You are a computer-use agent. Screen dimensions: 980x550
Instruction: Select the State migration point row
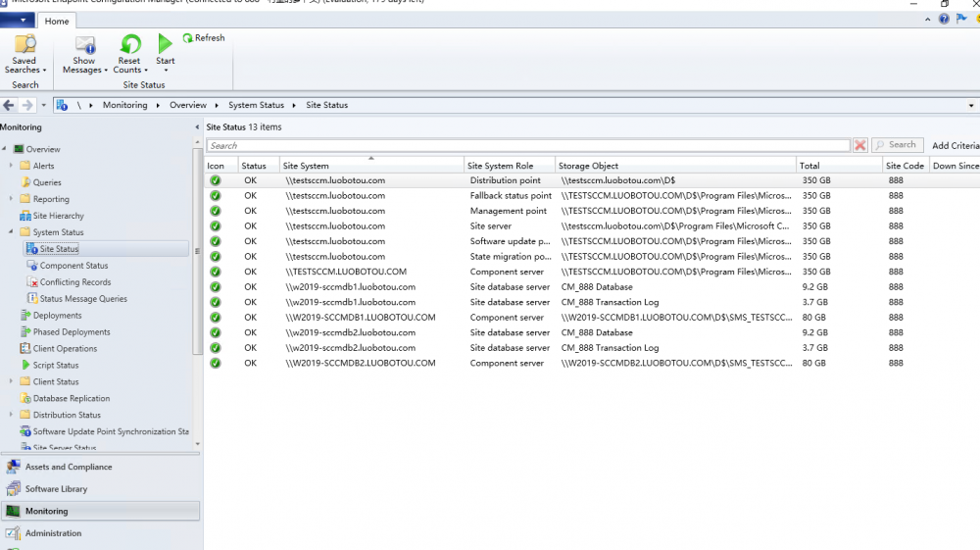coord(592,256)
